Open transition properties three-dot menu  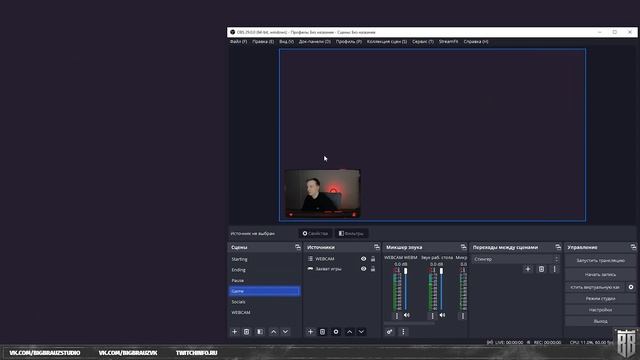click(x=554, y=269)
